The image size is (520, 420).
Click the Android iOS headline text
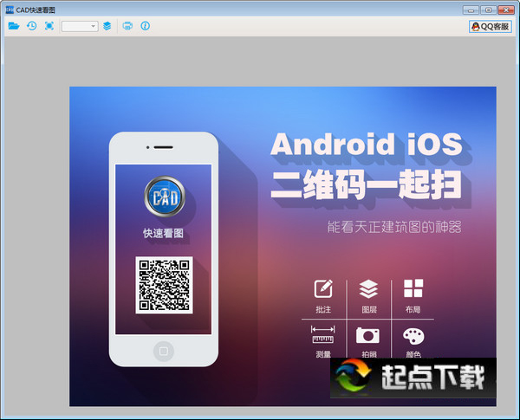pos(367,145)
